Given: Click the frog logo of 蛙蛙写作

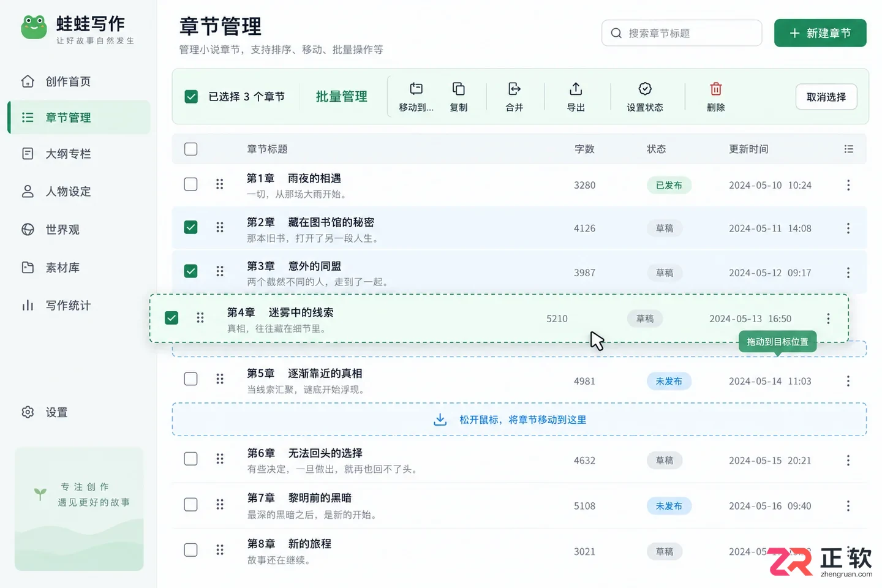Looking at the screenshot, I should [34, 28].
